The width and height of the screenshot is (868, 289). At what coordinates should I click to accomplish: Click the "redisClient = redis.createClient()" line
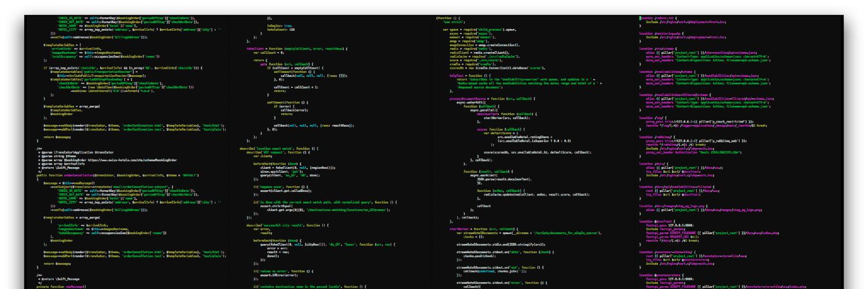[480, 53]
